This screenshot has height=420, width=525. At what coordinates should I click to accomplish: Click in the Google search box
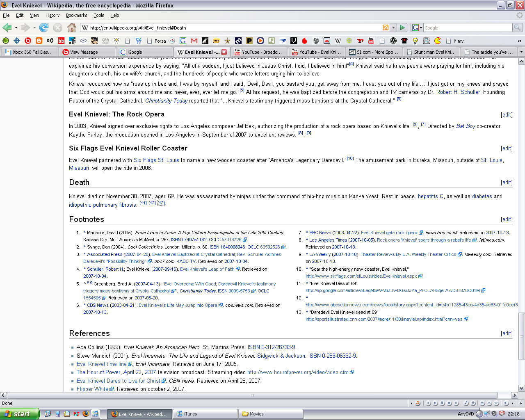[468, 27]
